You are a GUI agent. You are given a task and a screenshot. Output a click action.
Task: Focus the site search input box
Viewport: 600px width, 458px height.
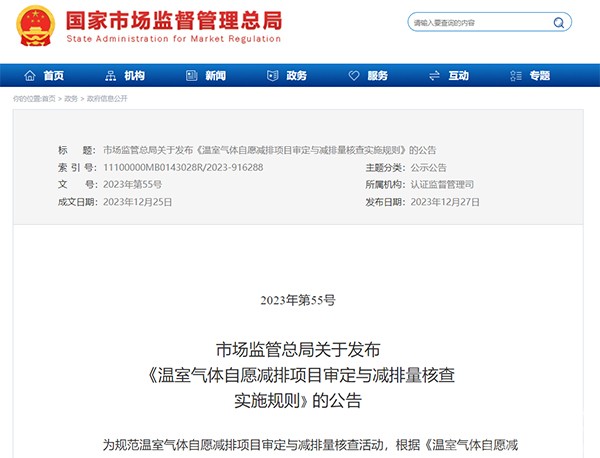pos(478,22)
